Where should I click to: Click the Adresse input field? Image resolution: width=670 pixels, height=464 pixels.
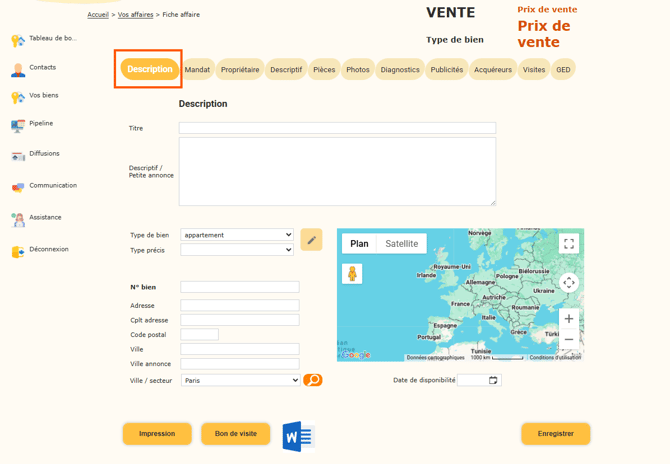240,305
